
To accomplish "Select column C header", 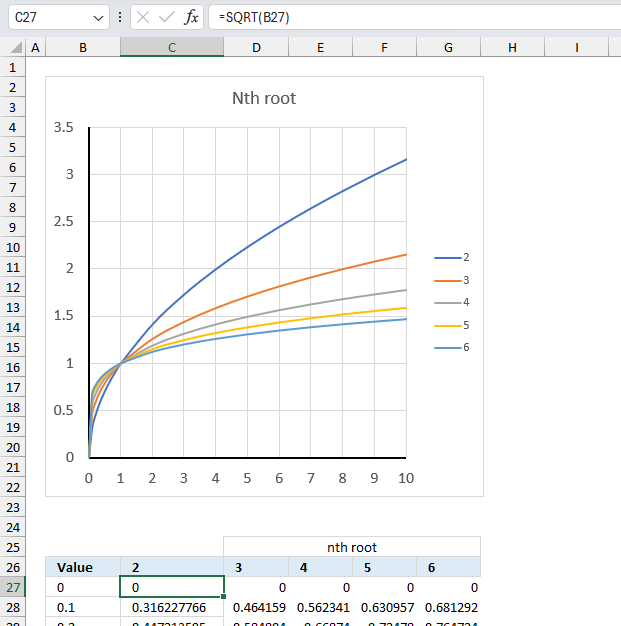I will tap(172, 48).
